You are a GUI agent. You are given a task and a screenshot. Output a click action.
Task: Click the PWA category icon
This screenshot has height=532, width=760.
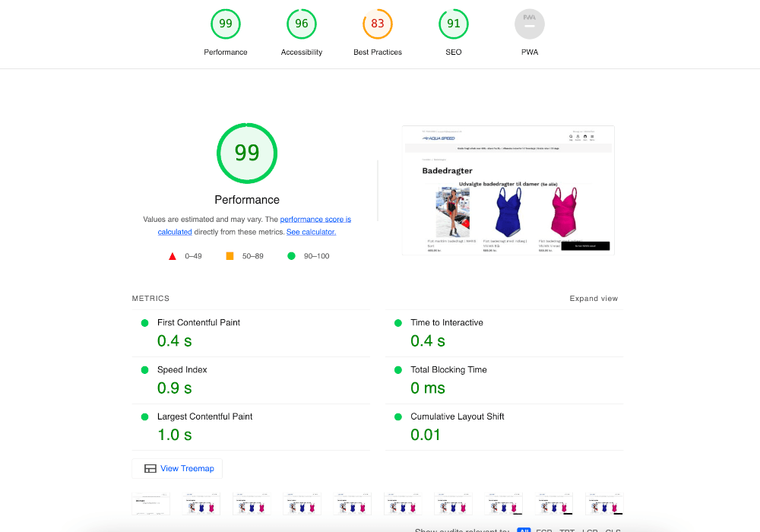click(x=530, y=24)
